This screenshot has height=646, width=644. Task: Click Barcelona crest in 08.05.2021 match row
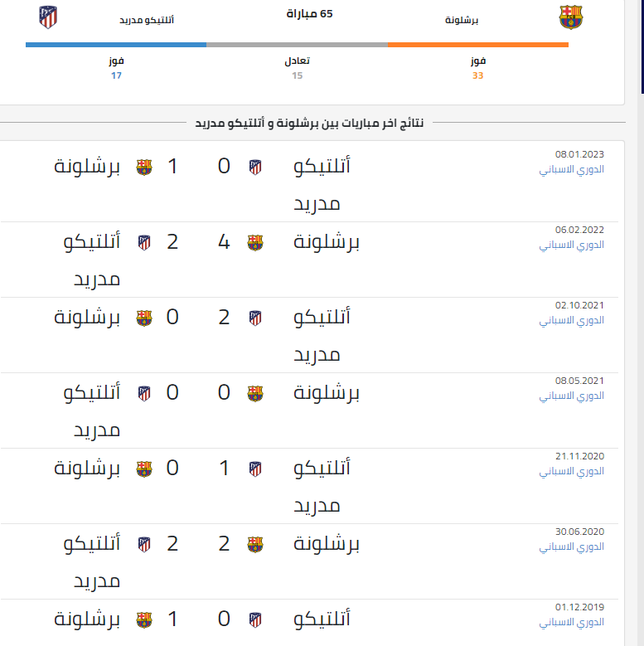(255, 393)
